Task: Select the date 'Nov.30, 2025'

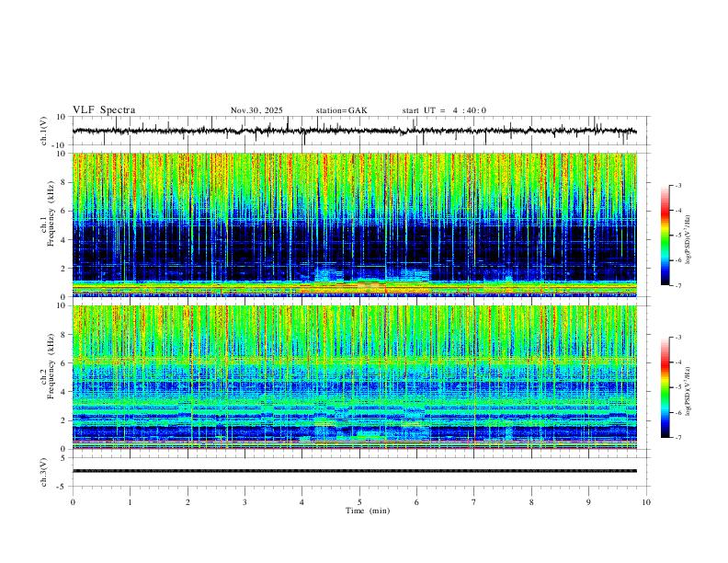Action: (256, 110)
